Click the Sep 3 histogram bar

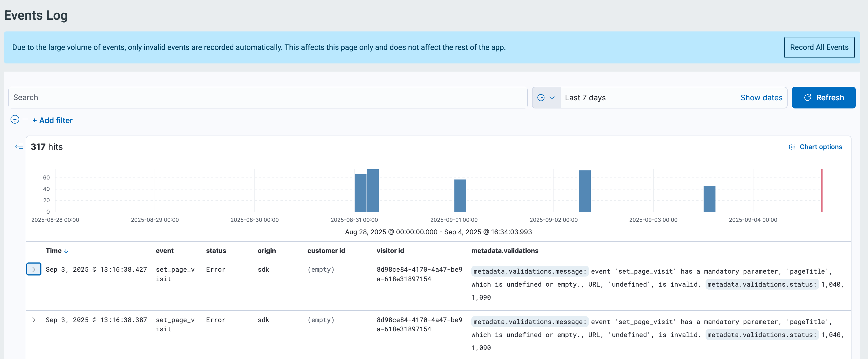[x=709, y=199]
